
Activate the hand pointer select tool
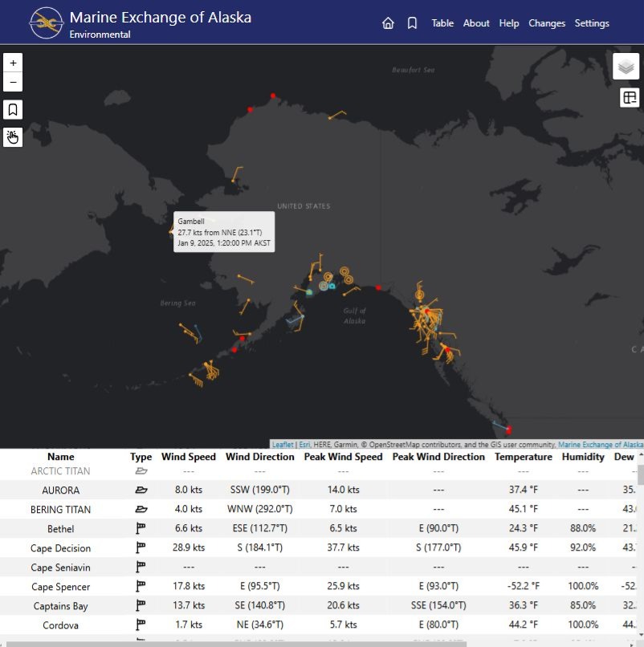tap(13, 136)
